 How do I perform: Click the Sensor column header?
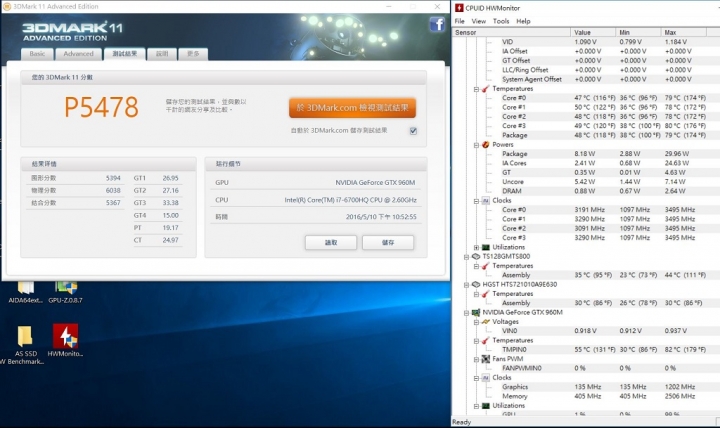(511, 33)
